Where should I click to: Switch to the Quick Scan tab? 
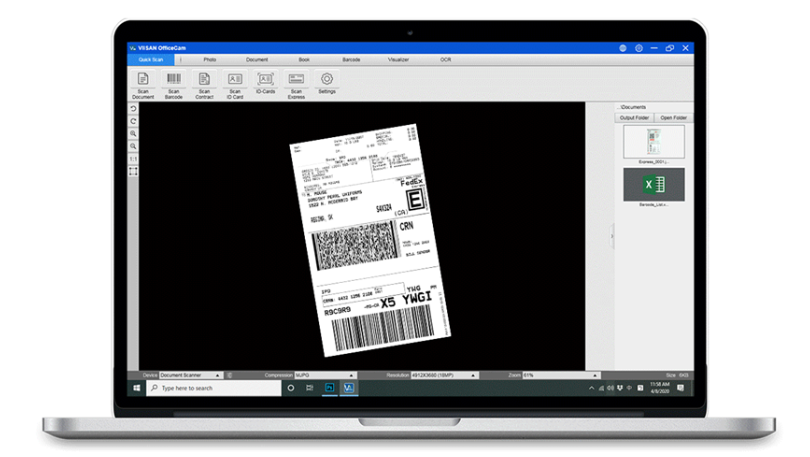[151, 60]
